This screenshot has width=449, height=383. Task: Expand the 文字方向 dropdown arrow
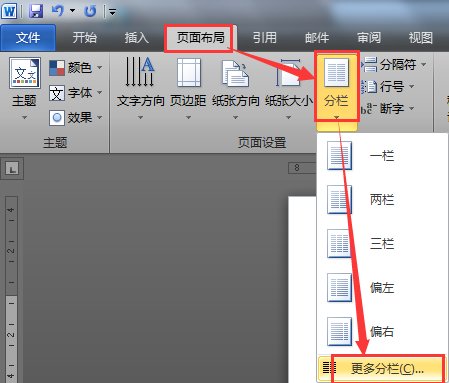tap(140, 117)
